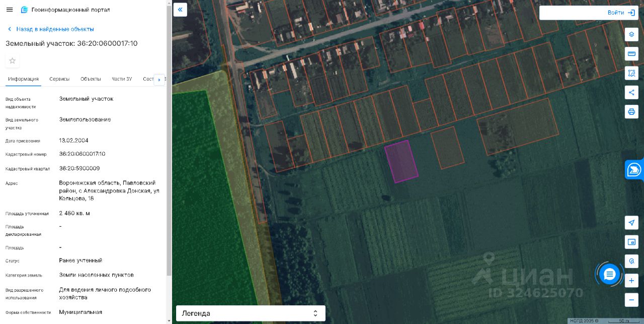This screenshot has width=644, height=324.
Task: Open the Объекты tab
Action: pyautogui.click(x=91, y=79)
